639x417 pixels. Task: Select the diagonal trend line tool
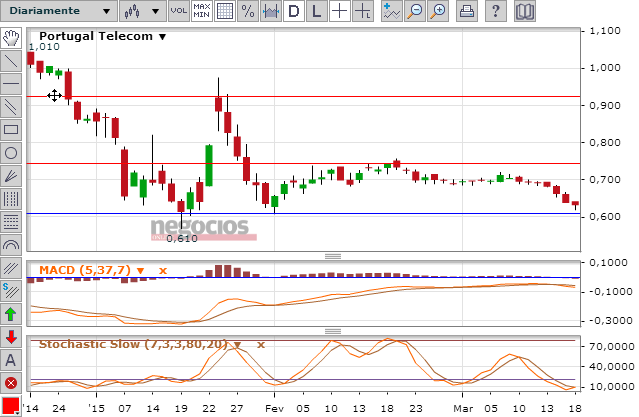11,61
